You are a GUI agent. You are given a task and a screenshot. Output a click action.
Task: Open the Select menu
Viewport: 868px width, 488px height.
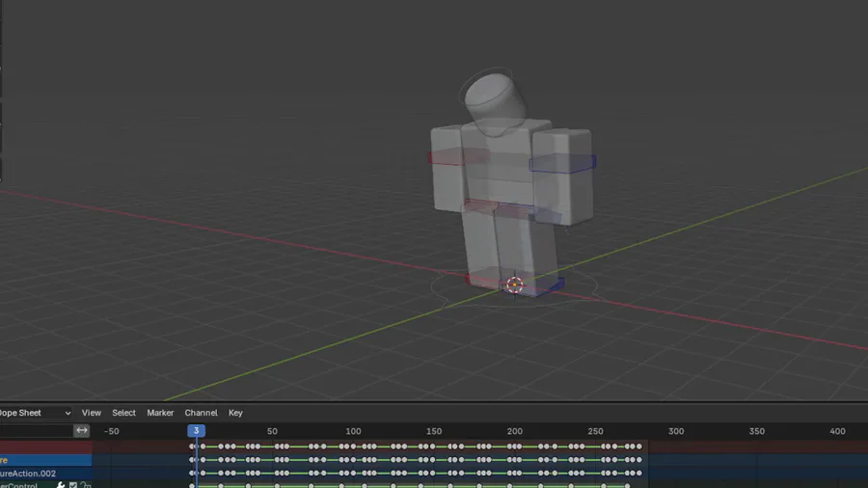tap(123, 413)
